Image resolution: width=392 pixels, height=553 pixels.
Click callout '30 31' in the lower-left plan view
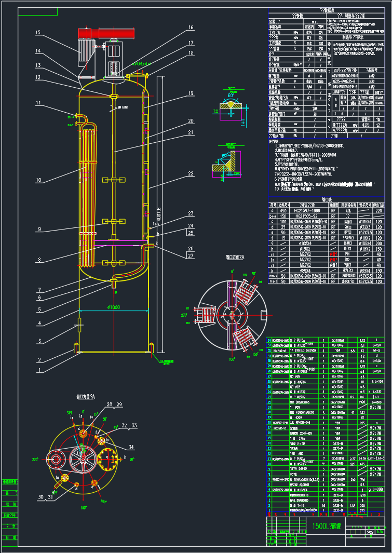pos(45,497)
